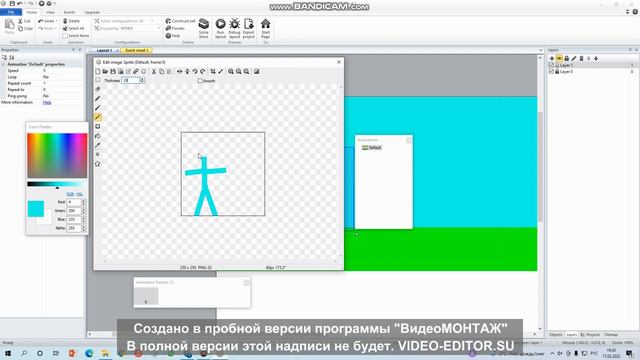This screenshot has width=640, height=360.
Task: Open the File menu
Action: click(x=11, y=12)
